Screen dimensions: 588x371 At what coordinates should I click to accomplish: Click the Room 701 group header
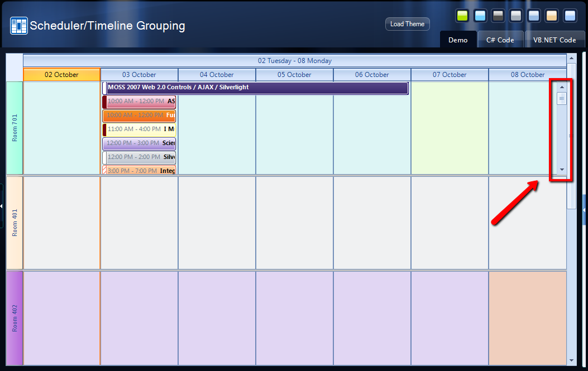[15, 128]
